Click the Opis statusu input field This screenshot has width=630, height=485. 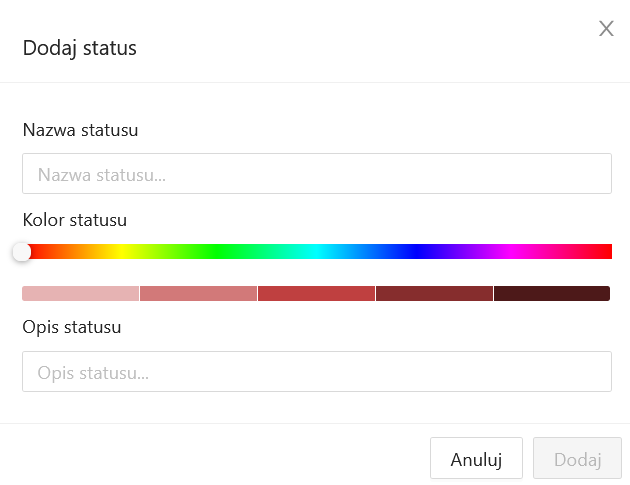316,372
